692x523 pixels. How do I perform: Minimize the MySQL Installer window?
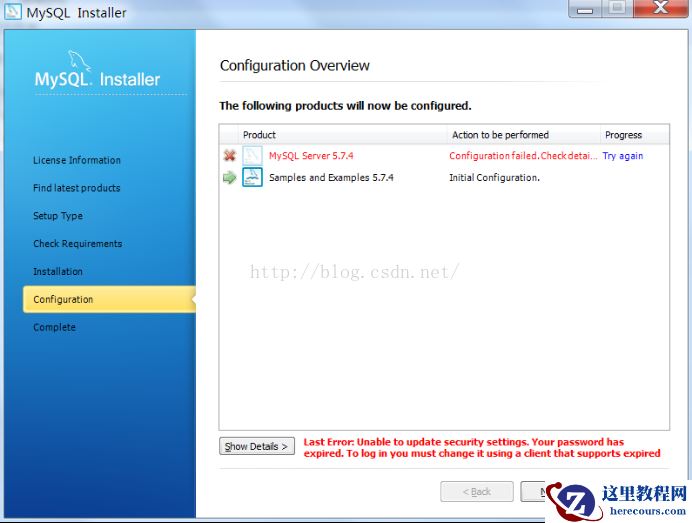pyautogui.click(x=585, y=9)
